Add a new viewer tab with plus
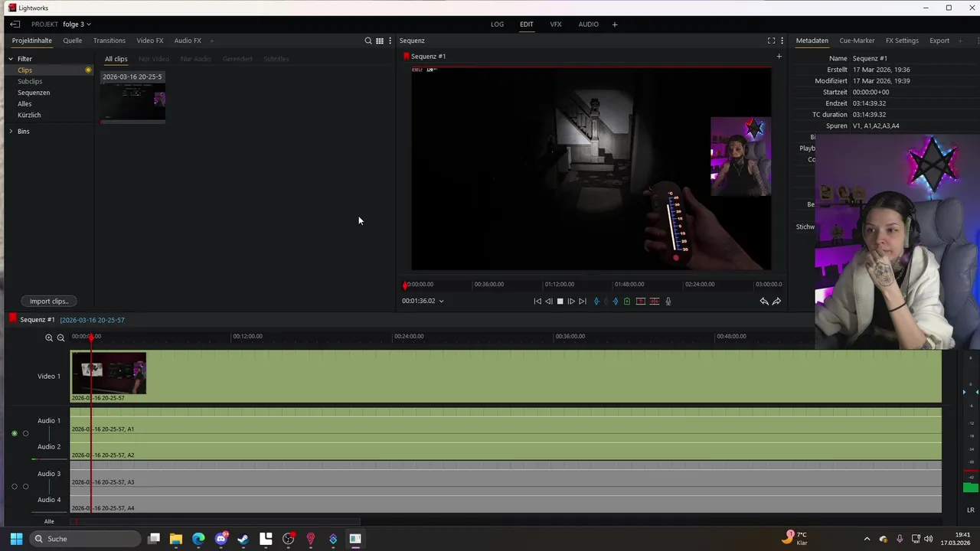 point(779,56)
